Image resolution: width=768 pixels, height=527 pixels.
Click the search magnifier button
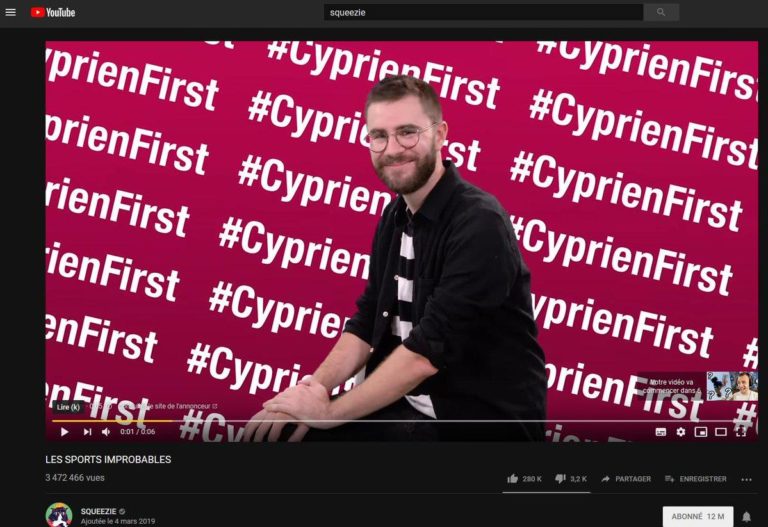click(x=661, y=12)
